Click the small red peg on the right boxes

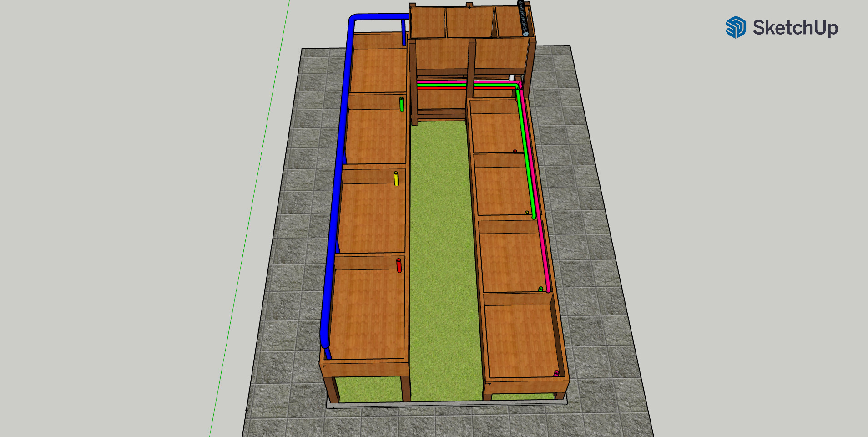[x=515, y=151]
